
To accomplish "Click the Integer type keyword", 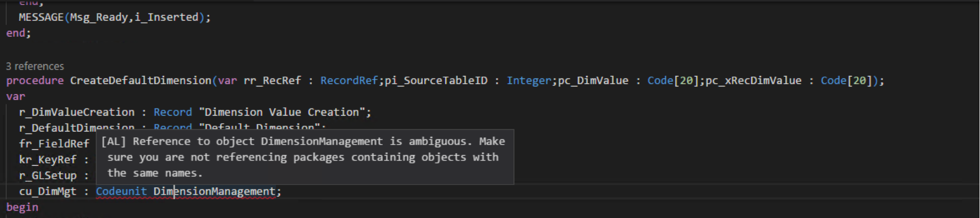I will (529, 81).
